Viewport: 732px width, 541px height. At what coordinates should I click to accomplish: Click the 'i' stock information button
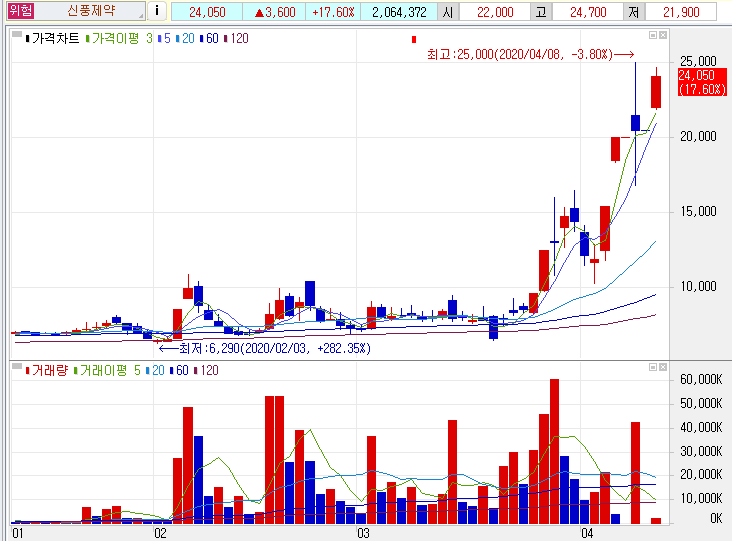click(x=157, y=10)
